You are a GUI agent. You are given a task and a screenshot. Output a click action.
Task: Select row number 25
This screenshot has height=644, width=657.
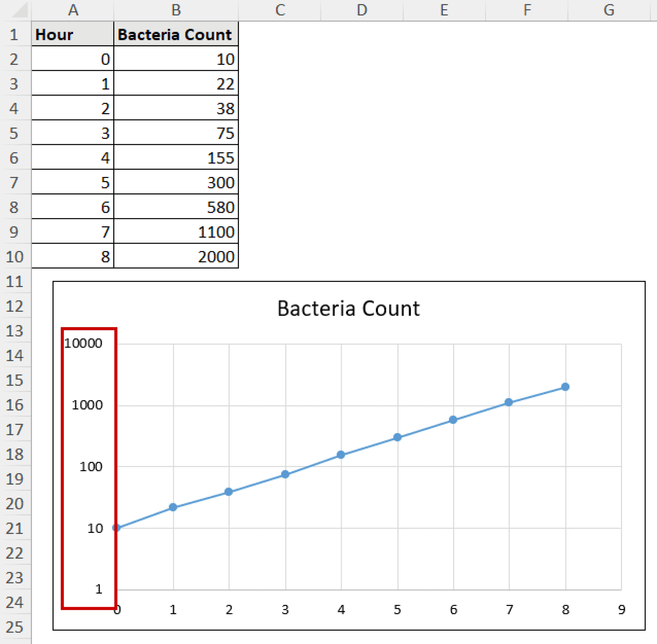[14, 627]
